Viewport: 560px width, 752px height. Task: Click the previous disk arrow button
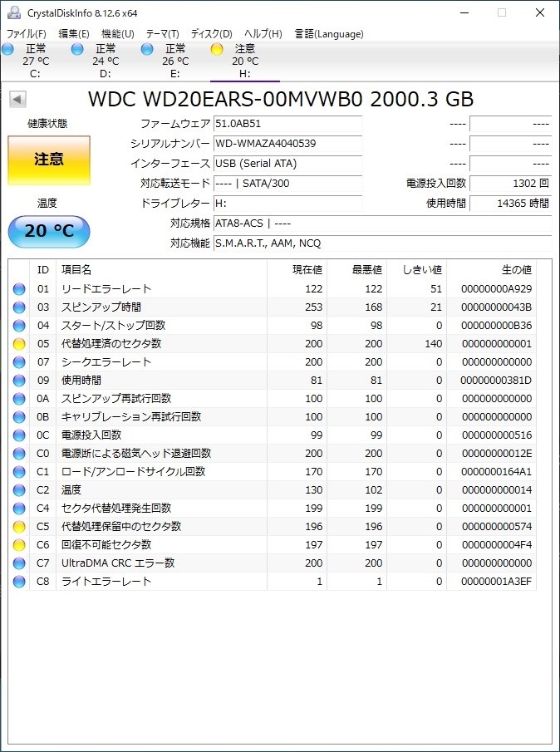coord(17,100)
